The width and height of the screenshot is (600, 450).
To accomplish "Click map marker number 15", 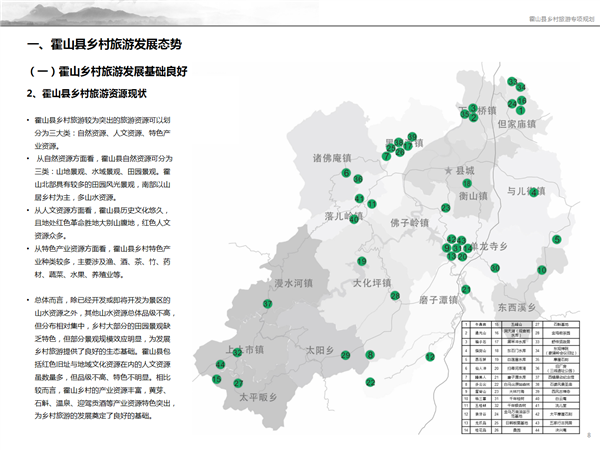I will (217, 379).
